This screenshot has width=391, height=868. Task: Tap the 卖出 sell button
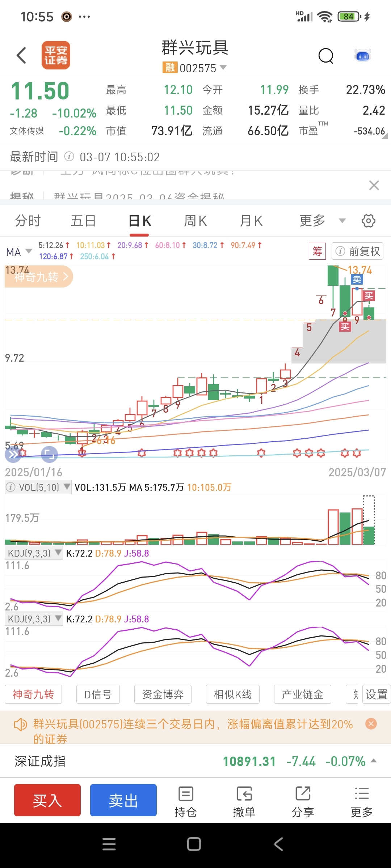(x=123, y=800)
